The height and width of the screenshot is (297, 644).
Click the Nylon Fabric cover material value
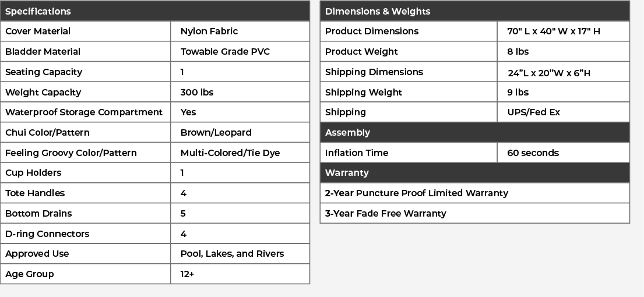(209, 31)
